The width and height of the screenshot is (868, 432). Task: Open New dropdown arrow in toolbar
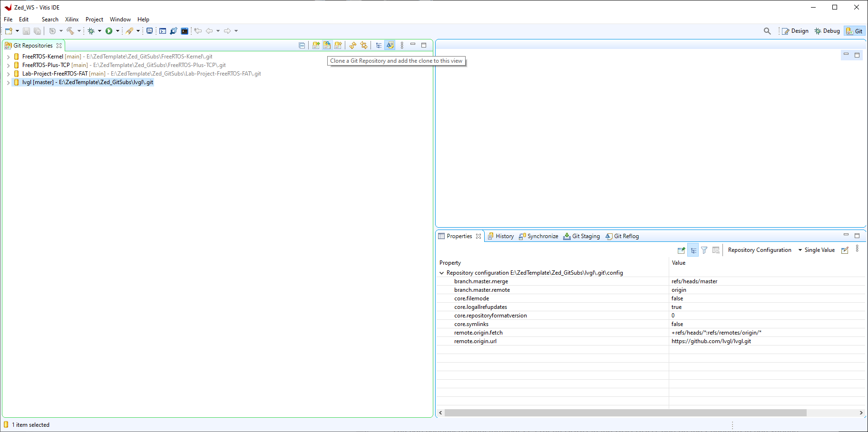(18, 31)
